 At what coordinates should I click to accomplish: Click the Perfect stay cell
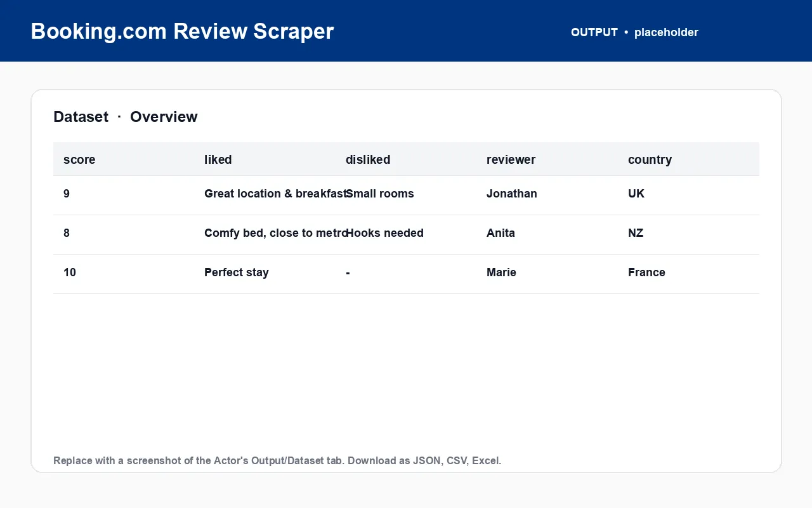click(x=237, y=272)
